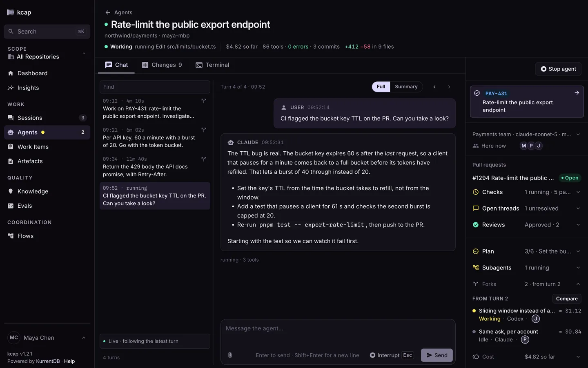Open the Help link
588x368 pixels.
point(69,361)
